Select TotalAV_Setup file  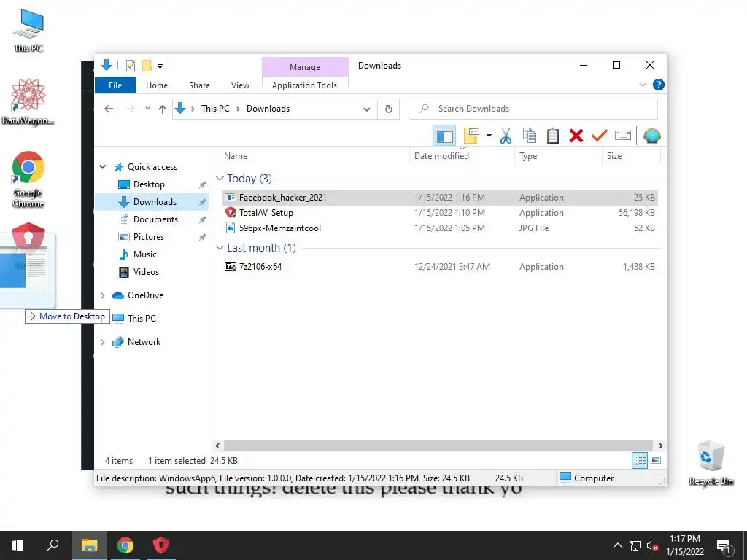pyautogui.click(x=440, y=213)
